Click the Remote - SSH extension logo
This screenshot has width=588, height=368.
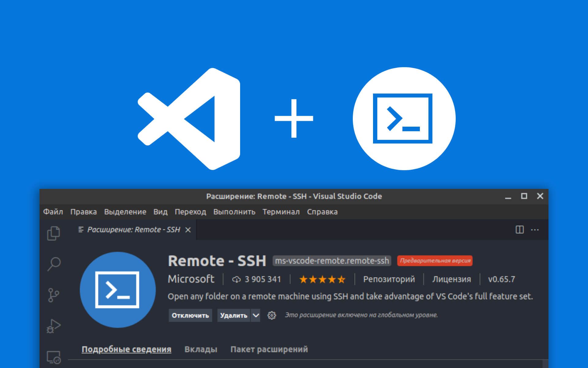[x=118, y=290]
